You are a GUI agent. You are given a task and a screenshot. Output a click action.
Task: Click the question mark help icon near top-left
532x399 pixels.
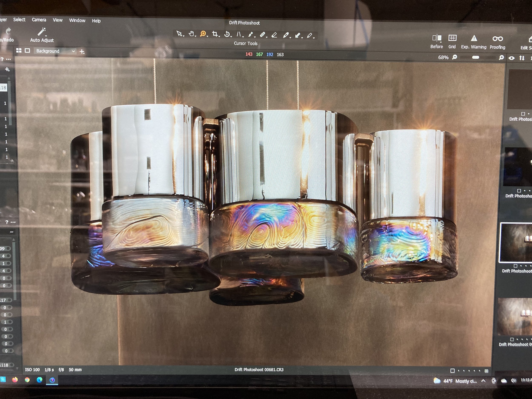(x=2, y=59)
